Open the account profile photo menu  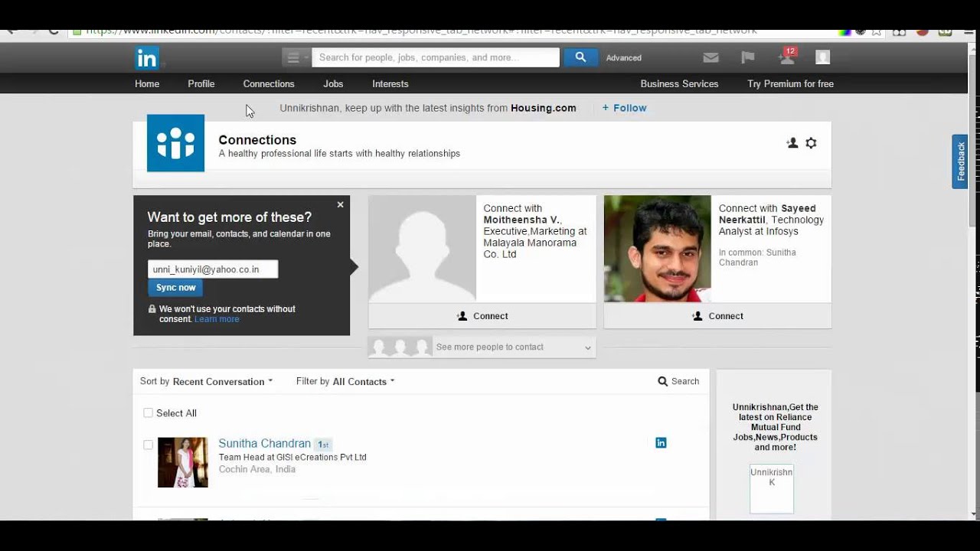click(x=822, y=57)
